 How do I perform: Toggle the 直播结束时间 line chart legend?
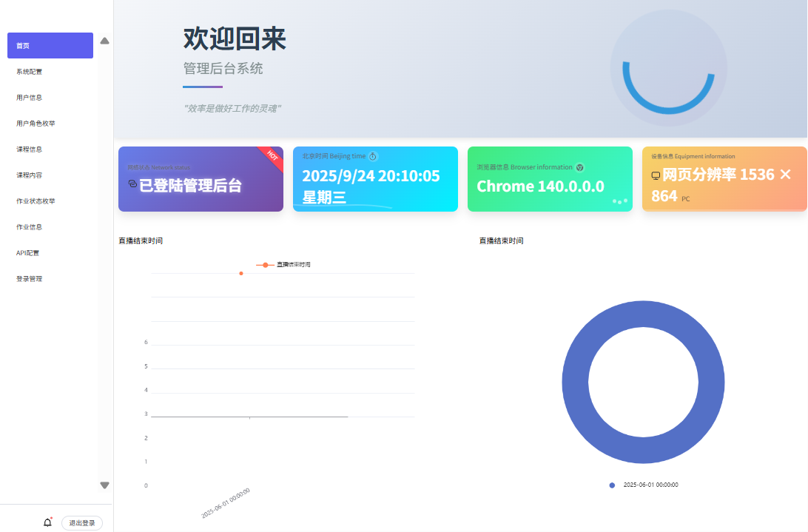click(283, 264)
